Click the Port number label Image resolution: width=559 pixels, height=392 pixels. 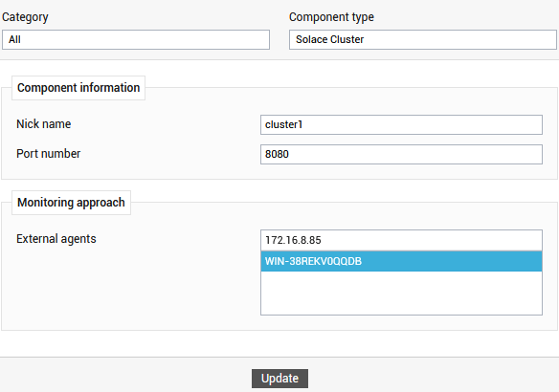point(49,153)
